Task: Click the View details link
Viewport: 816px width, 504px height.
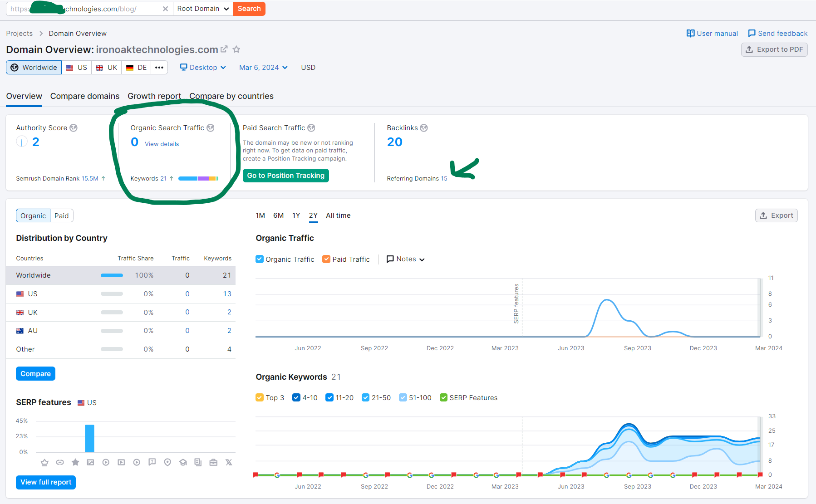Action: click(162, 144)
